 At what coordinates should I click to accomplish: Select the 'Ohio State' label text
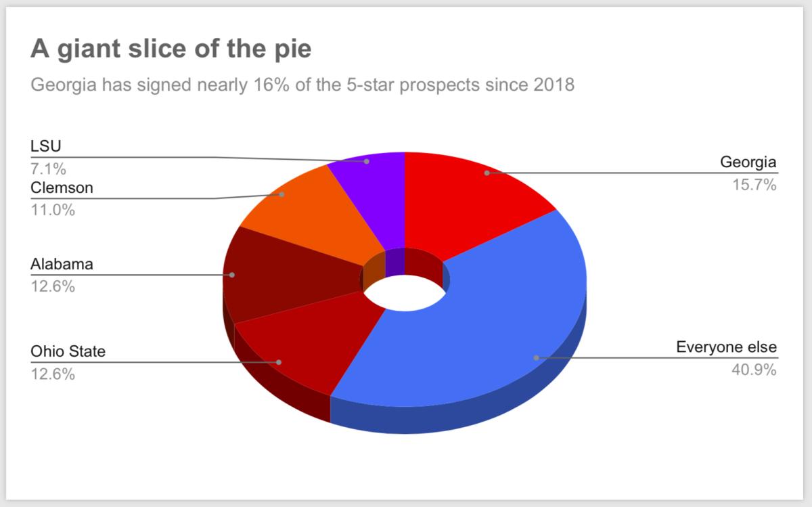pyautogui.click(x=68, y=351)
